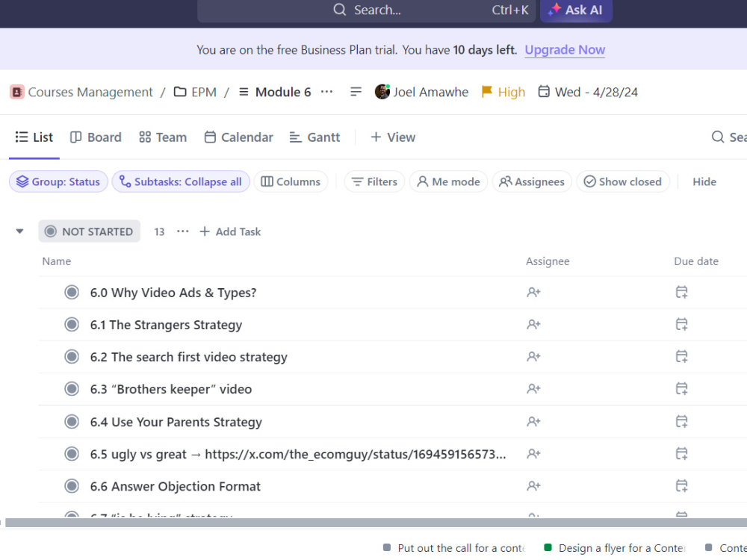Set due date for task 6.3
The height and width of the screenshot is (560, 747).
pos(682,389)
